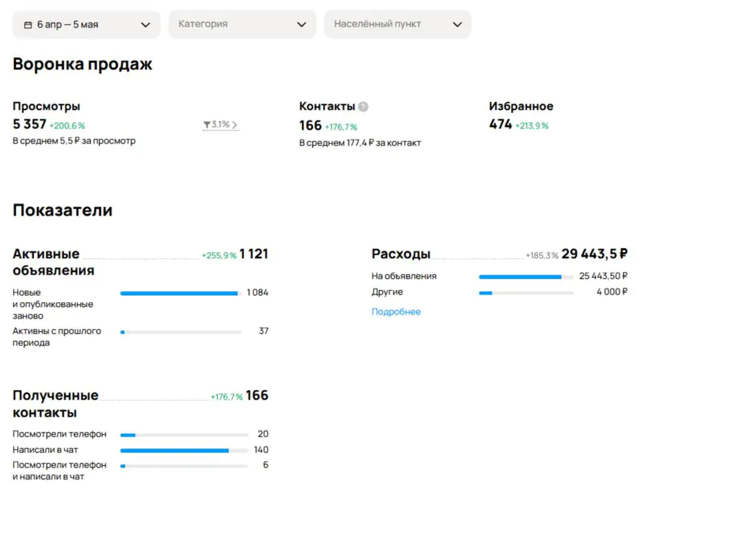
Task: Click the Посмотрели телефон и написали в чат bar
Action: (x=184, y=466)
